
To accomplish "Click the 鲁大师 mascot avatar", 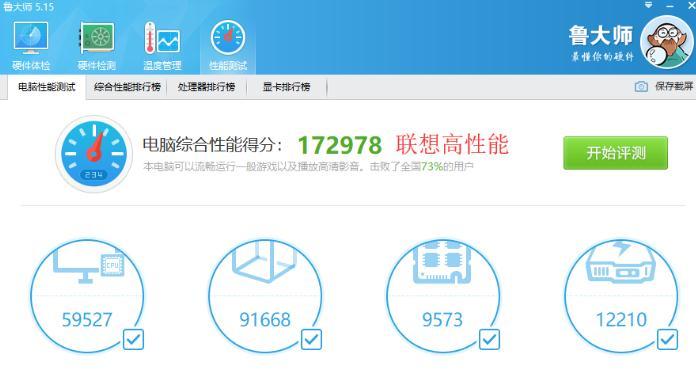I will [667, 42].
